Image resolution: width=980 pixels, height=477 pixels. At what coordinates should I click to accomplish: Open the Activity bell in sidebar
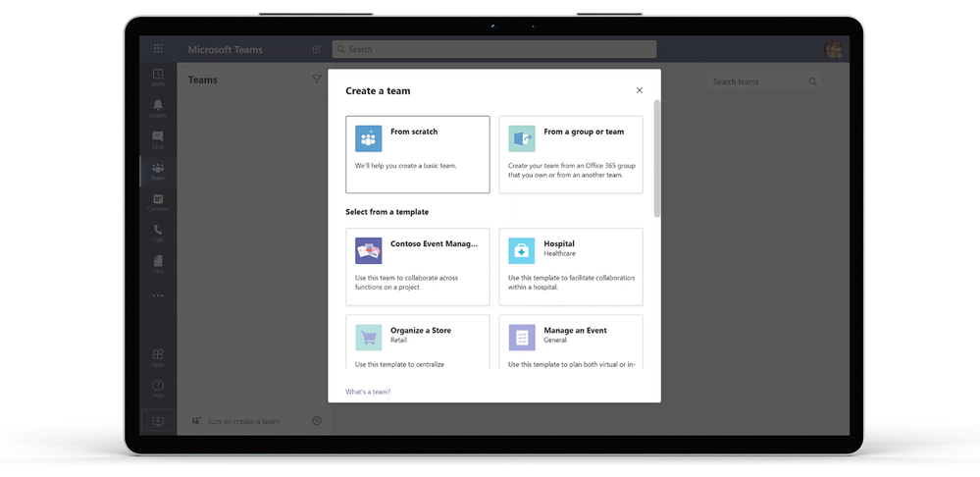(x=158, y=108)
